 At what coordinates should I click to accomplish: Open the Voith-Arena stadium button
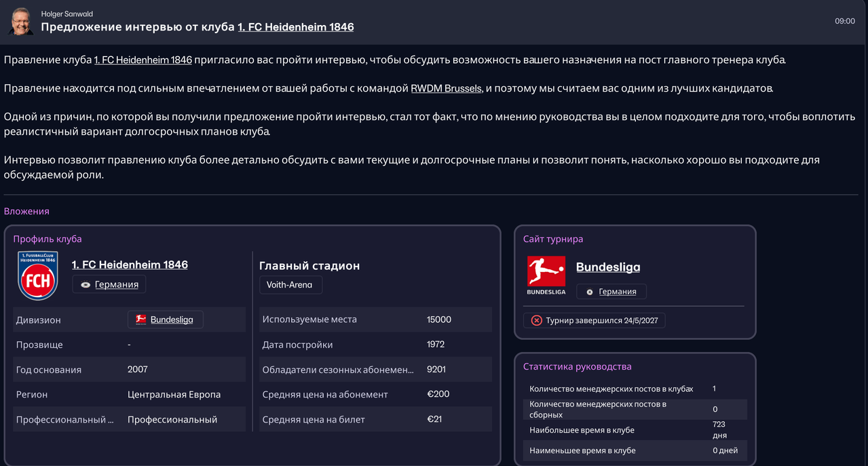click(x=290, y=285)
